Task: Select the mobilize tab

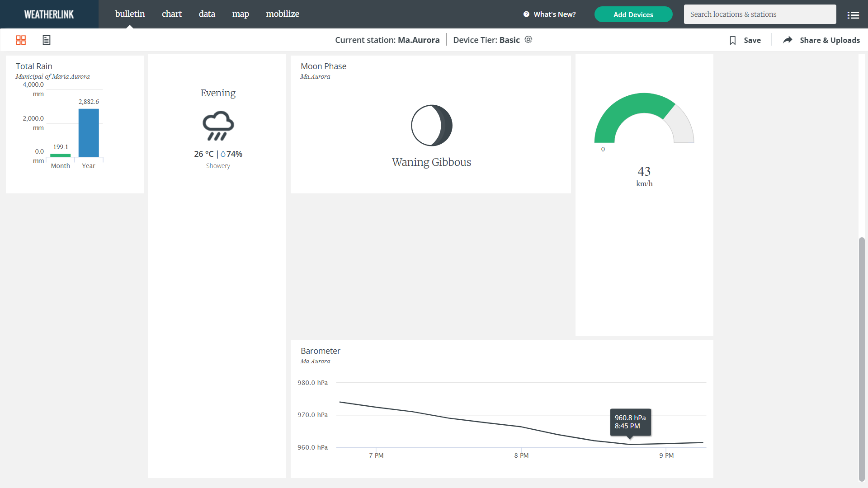Action: pos(283,14)
